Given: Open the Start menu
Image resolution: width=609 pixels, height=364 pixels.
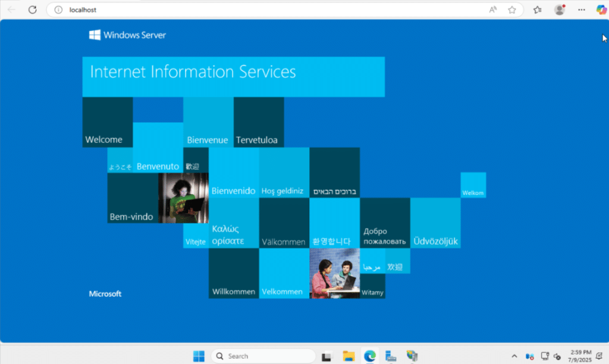Looking at the screenshot, I should pyautogui.click(x=199, y=355).
